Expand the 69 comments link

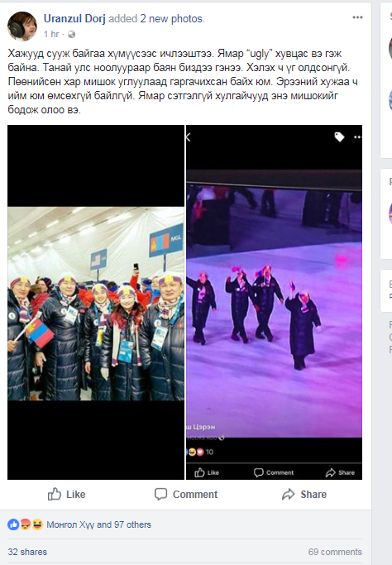[335, 552]
